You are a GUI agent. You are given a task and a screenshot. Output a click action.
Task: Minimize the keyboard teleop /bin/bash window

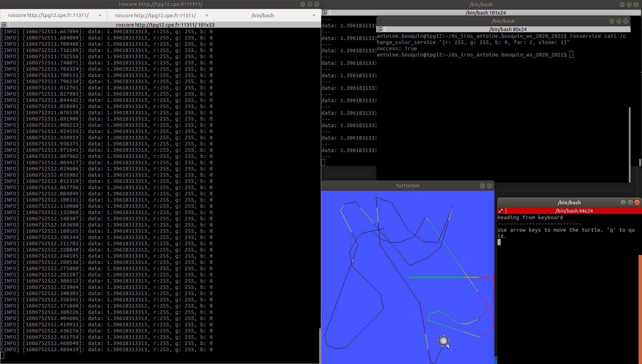pyautogui.click(x=623, y=203)
